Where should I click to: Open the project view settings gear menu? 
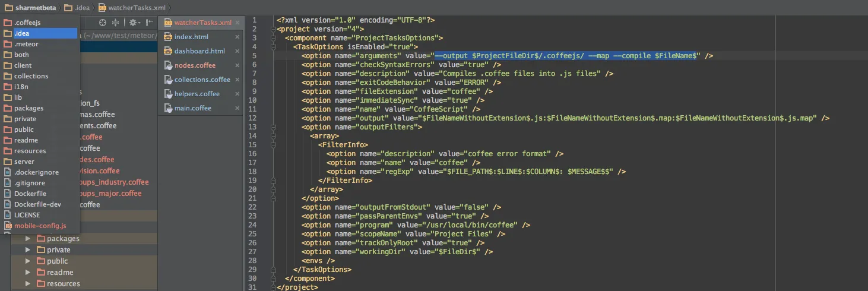click(134, 23)
